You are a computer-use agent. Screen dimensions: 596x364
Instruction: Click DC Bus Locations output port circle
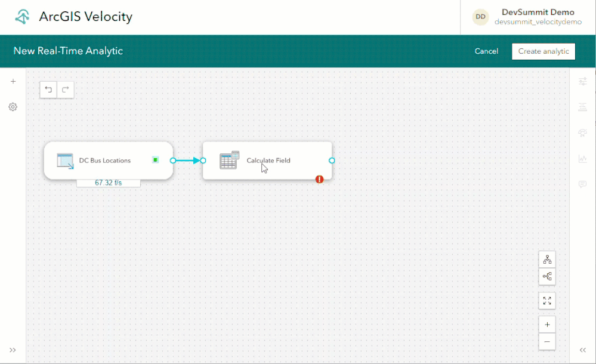(173, 161)
